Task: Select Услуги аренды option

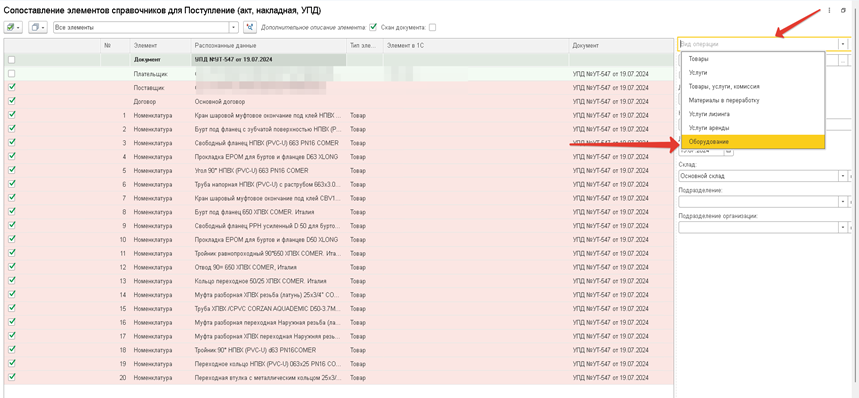Action: [752, 128]
